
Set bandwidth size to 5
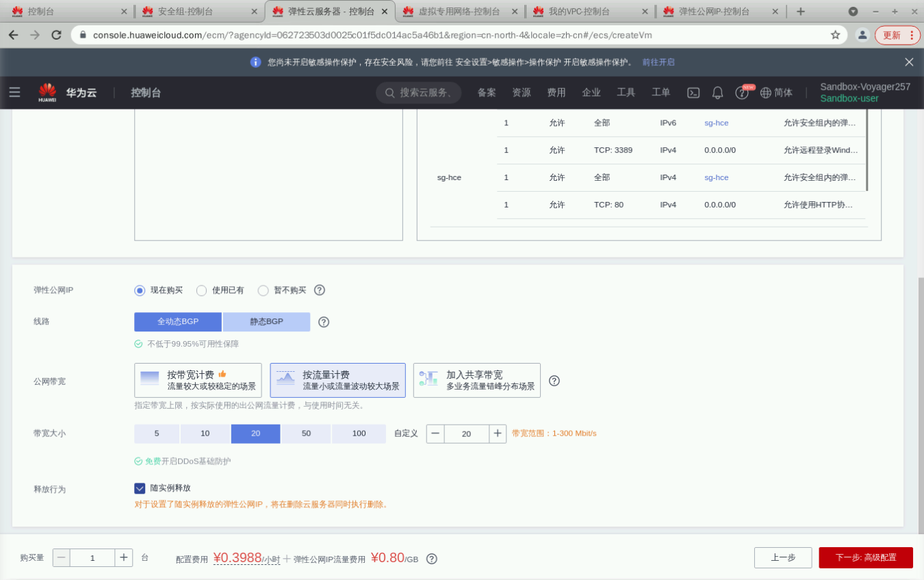157,433
